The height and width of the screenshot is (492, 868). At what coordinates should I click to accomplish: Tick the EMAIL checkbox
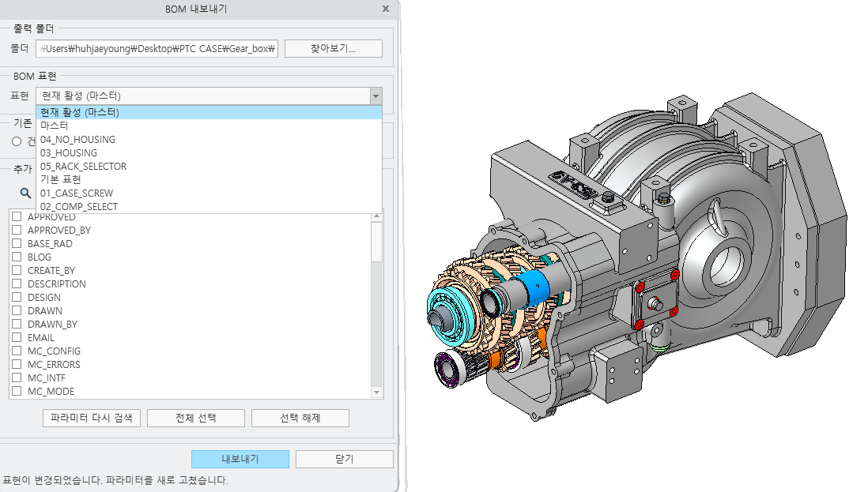[x=17, y=338]
